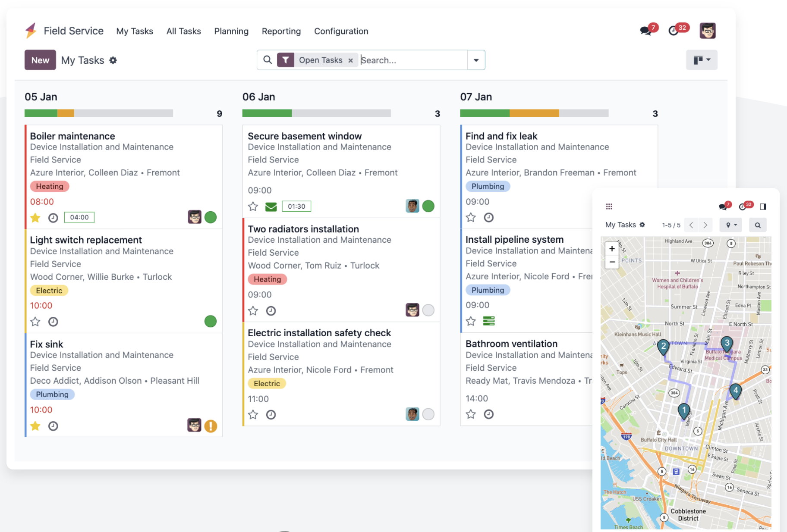Open the apps grid icon in map panel
The height and width of the screenshot is (532, 787).
pos(609,207)
